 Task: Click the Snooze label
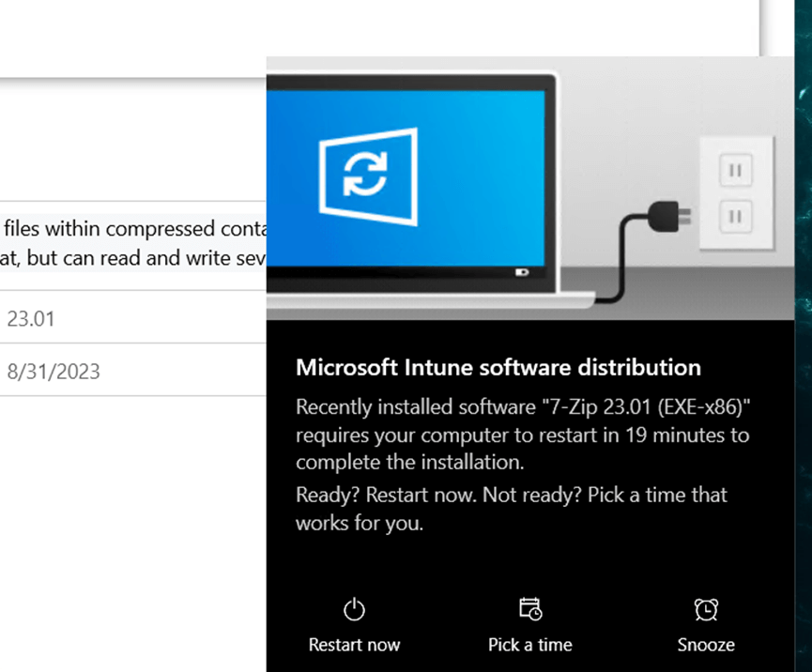(706, 645)
